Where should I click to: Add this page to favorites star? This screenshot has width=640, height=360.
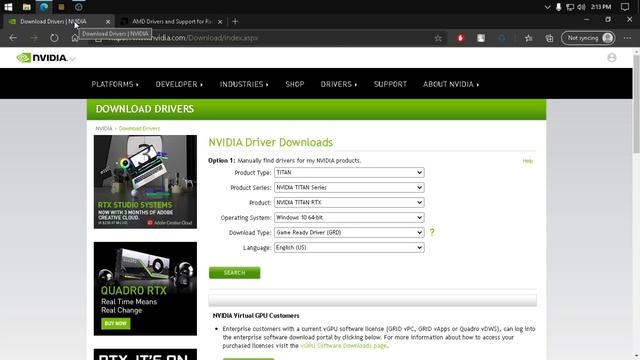(438, 38)
